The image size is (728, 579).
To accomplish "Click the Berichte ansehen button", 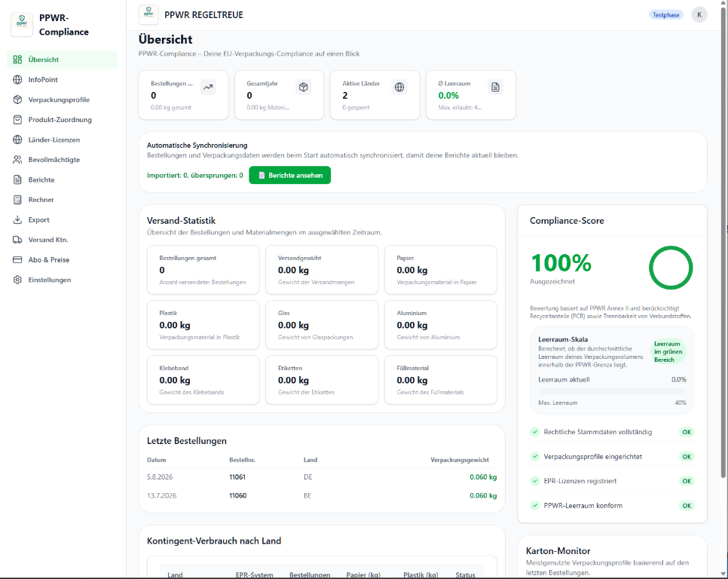I will [289, 175].
